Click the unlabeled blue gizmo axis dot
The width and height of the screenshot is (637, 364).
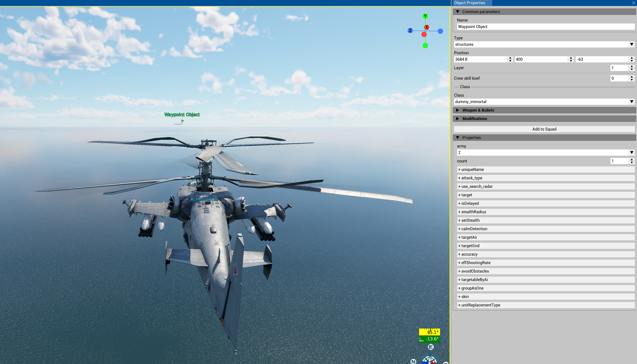[440, 31]
